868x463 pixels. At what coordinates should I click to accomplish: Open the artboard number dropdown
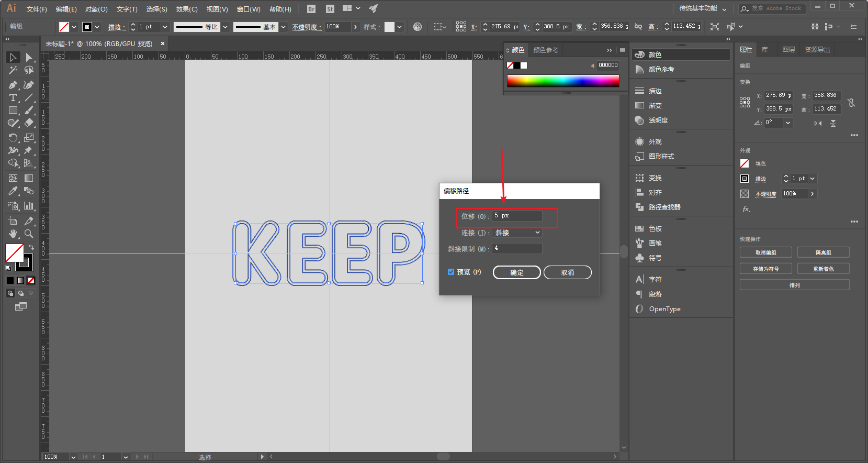pyautogui.click(x=126, y=457)
